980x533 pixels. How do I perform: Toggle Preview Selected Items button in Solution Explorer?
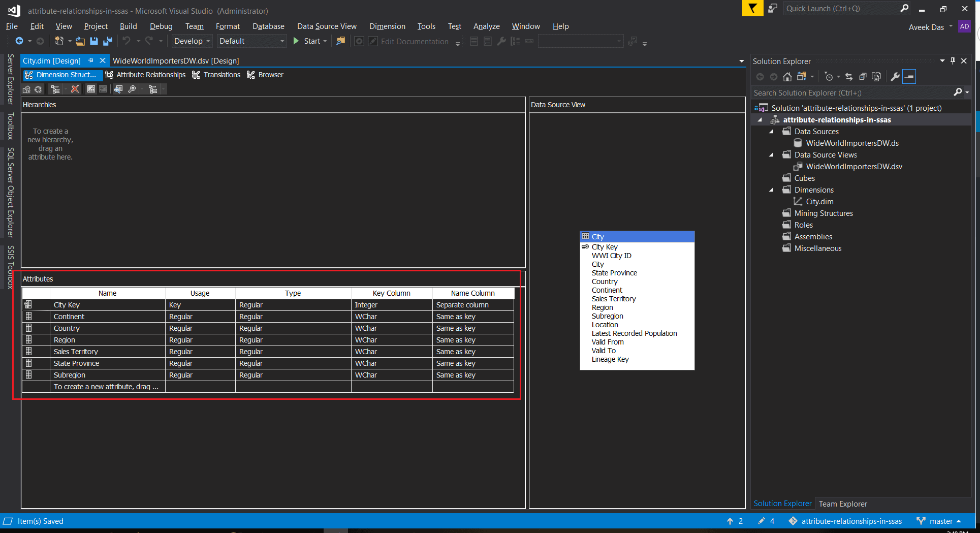pyautogui.click(x=909, y=77)
